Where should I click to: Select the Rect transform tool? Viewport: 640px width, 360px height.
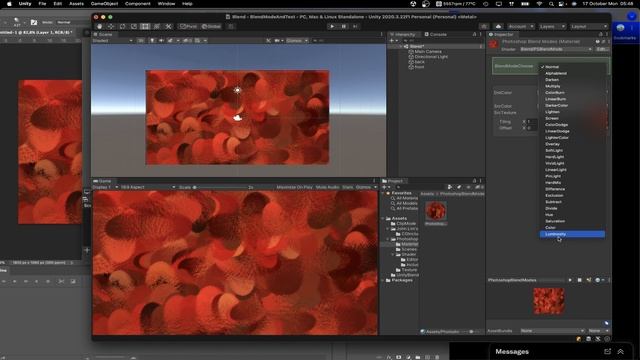point(145,26)
